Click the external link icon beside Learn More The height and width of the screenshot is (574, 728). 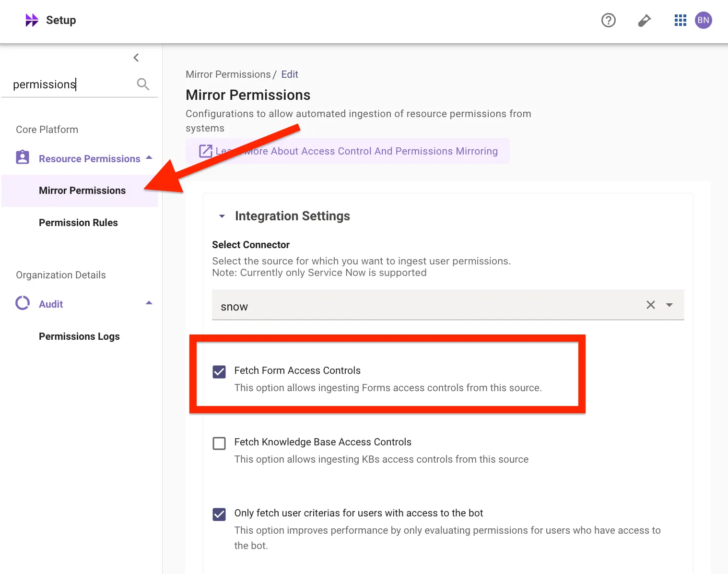click(x=205, y=151)
